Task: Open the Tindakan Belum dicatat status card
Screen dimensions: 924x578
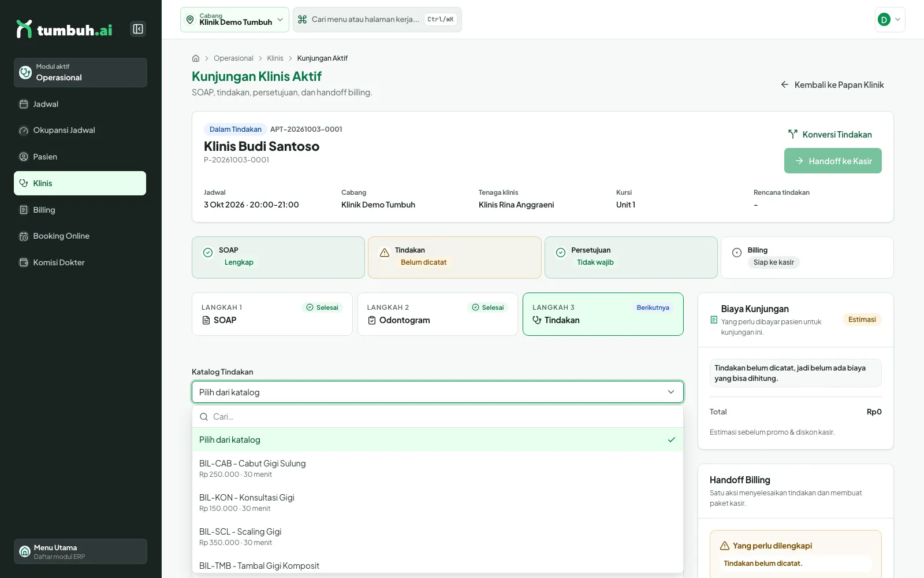Action: coord(454,257)
